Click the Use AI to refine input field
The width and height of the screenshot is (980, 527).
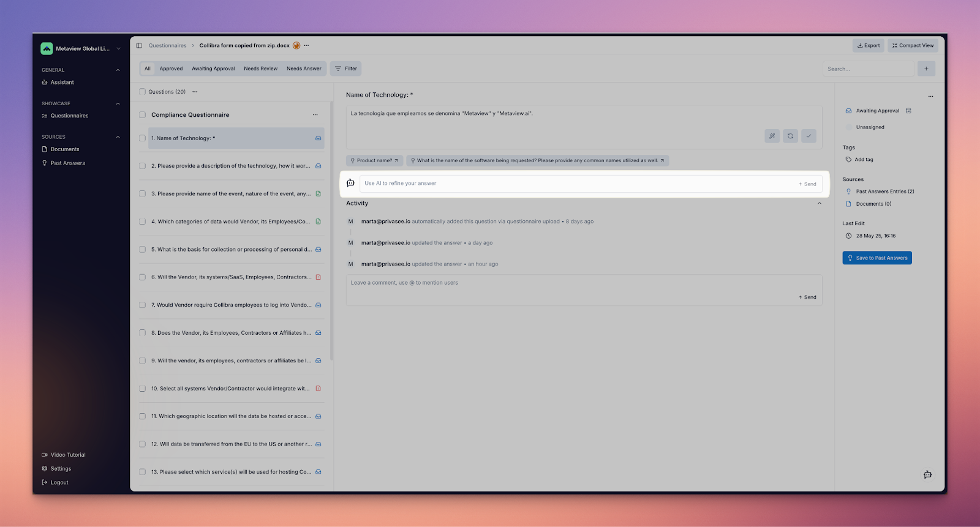tap(576, 184)
